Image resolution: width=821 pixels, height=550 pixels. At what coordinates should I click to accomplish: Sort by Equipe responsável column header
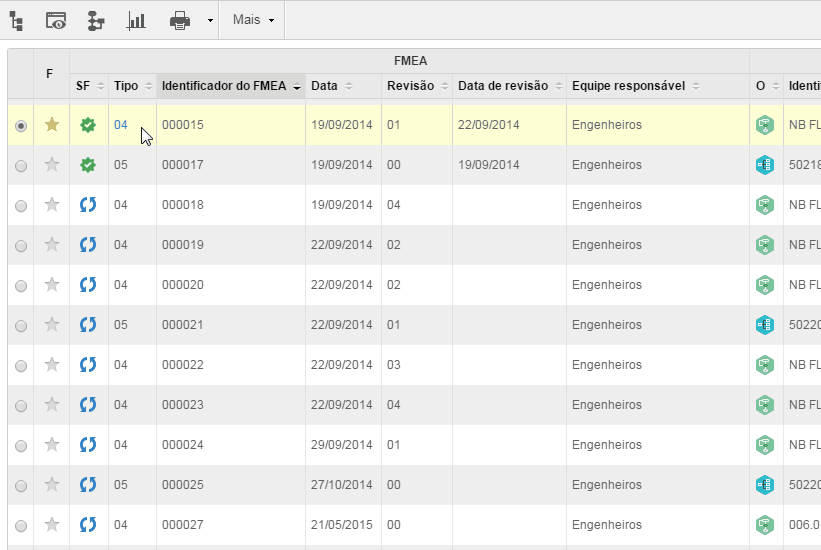tap(628, 86)
